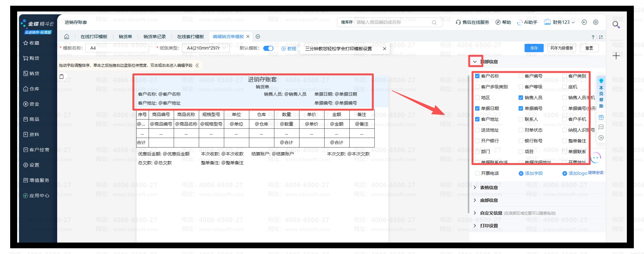The width and height of the screenshot is (644, 254).
Task: Click the home icon in tab bar
Action: click(x=67, y=37)
